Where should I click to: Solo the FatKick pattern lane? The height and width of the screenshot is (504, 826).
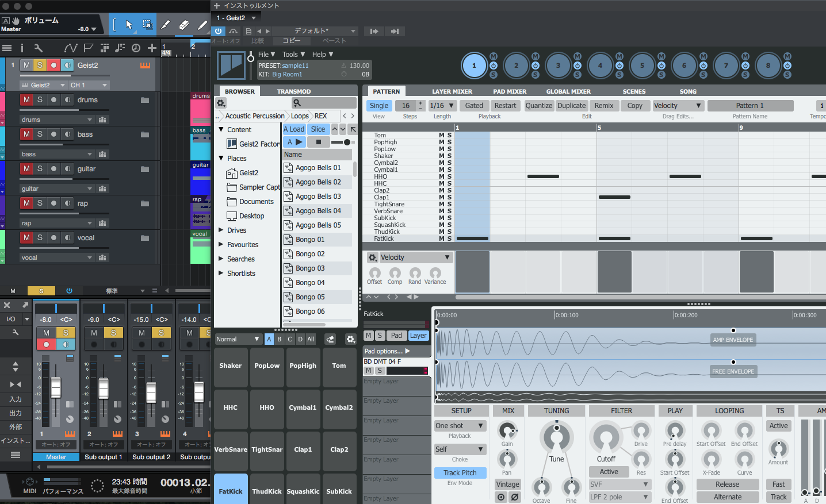(x=449, y=238)
